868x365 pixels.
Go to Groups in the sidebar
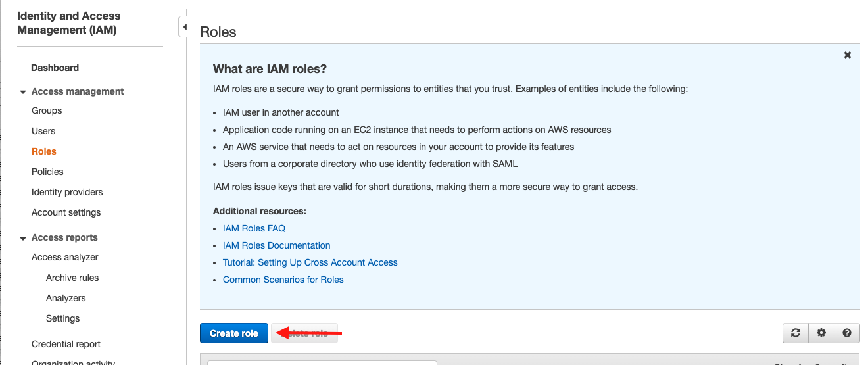pos(47,110)
